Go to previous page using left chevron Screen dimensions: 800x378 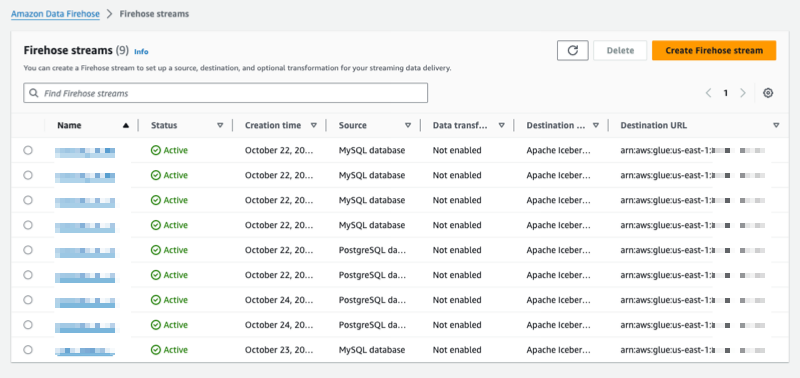[708, 93]
